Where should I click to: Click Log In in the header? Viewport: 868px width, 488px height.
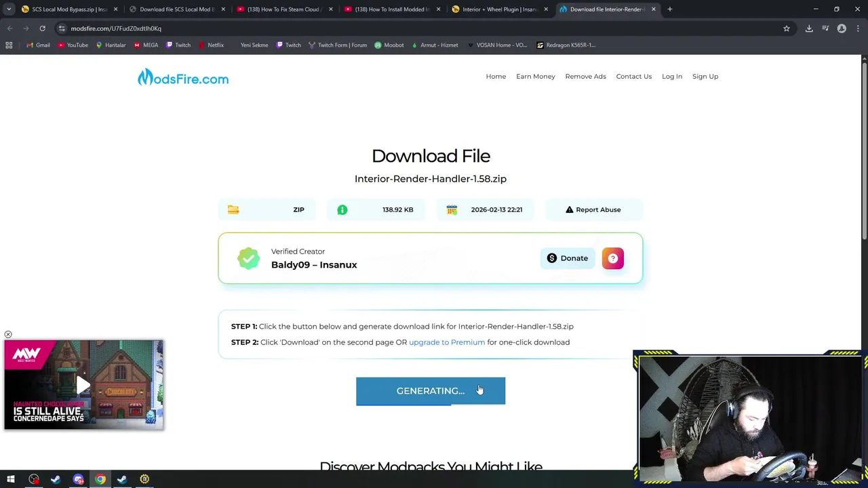tap(672, 77)
